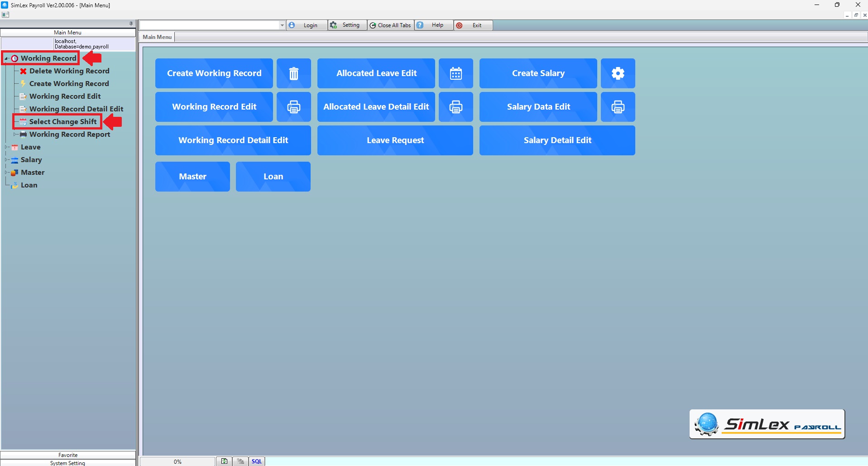Click the printer icon beside Salary Data Edit

coord(618,107)
